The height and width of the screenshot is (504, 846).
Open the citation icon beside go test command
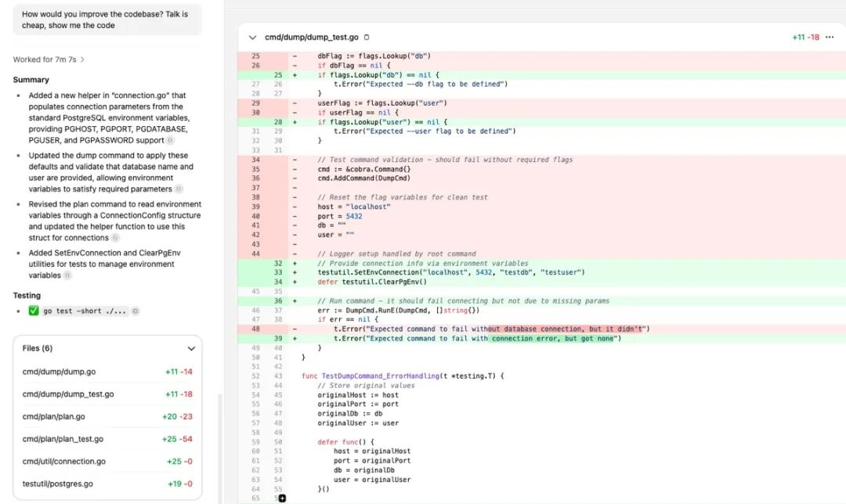[x=136, y=311]
